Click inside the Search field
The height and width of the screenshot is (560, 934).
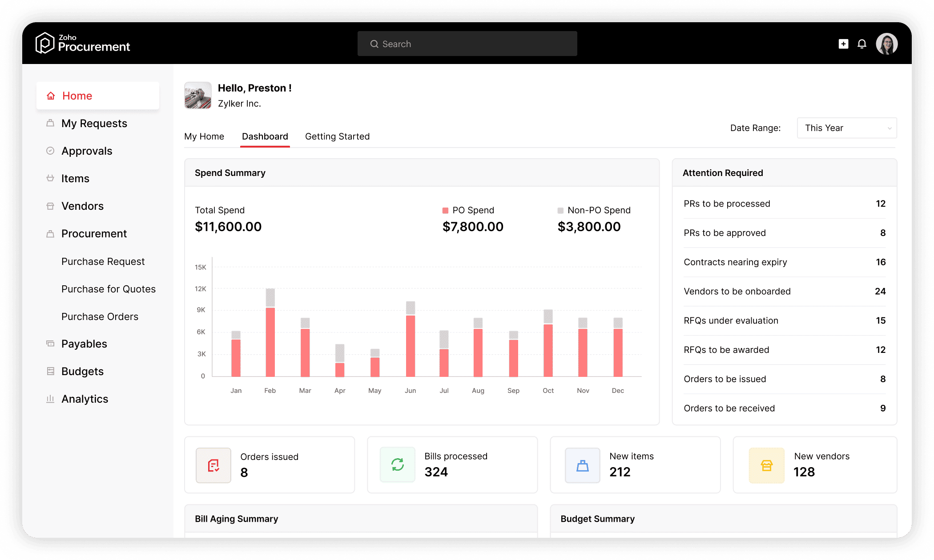pos(467,44)
